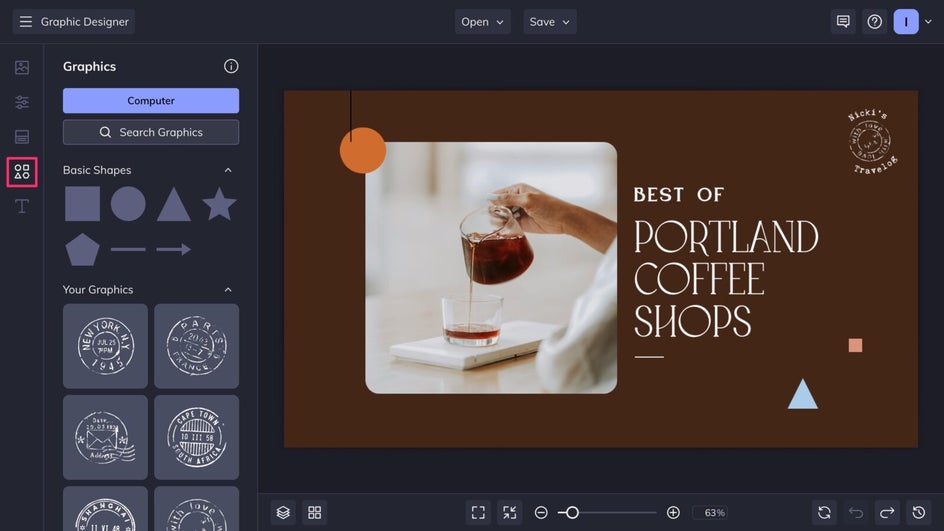The height and width of the screenshot is (531, 944).
Task: Collapse the Your Graphics section
Action: (228, 290)
